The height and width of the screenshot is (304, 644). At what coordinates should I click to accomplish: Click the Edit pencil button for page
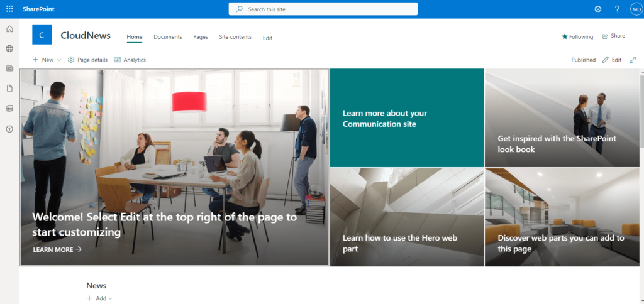(x=611, y=60)
